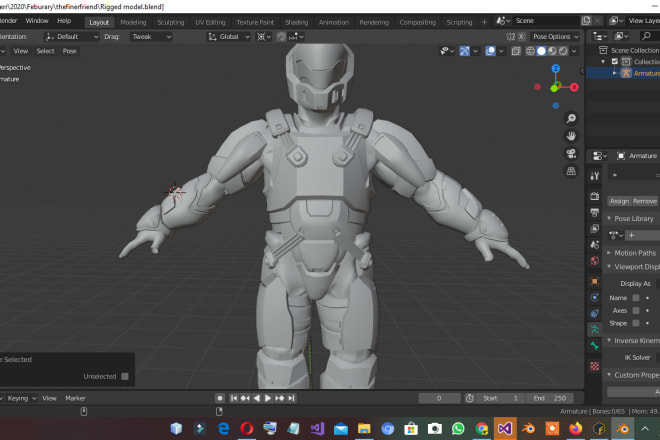Toggle the X mirror pose option

pyautogui.click(x=521, y=37)
